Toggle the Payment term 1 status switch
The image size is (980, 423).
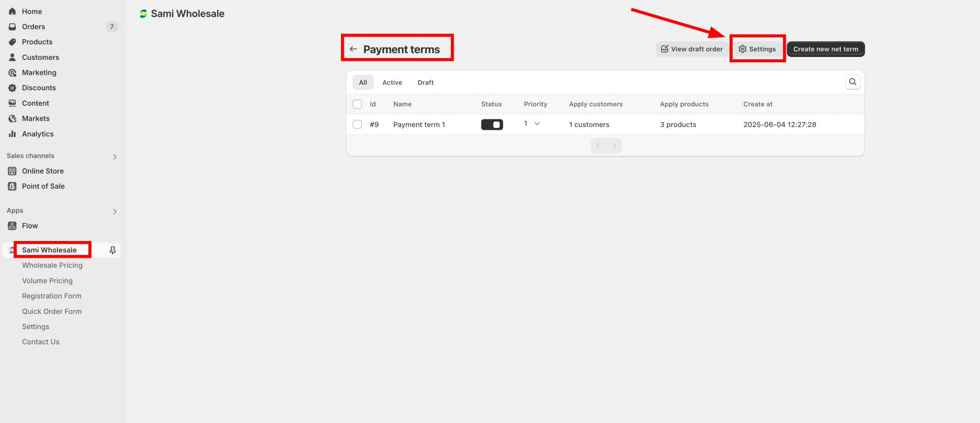pos(491,125)
